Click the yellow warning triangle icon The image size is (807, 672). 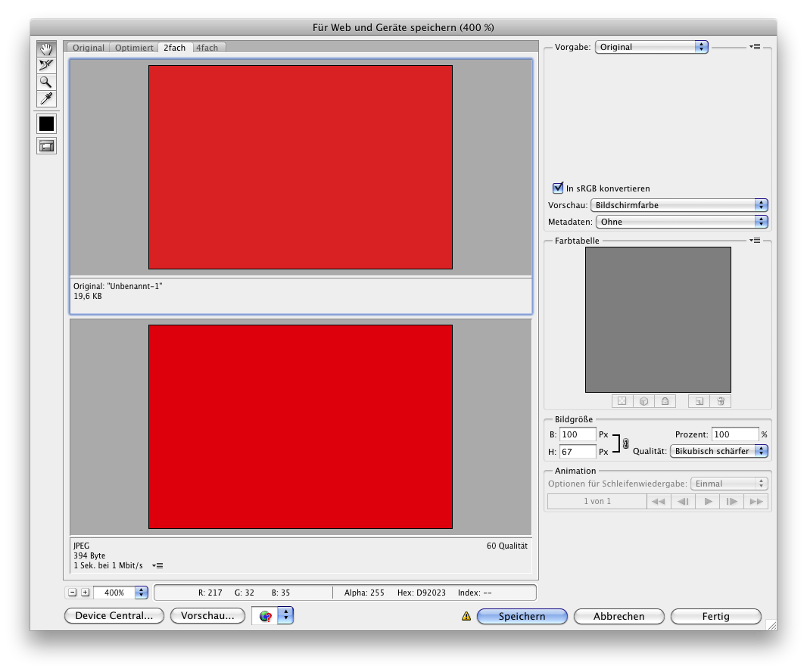tap(466, 616)
